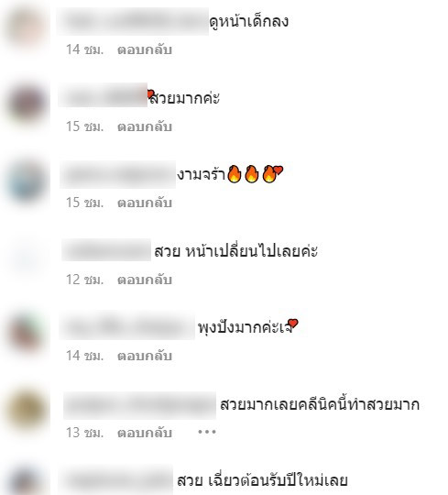This screenshot has height=495, width=448.
Task: Open avatar of 'ดูหน้าเด็กลง' commenter
Action: (27, 27)
